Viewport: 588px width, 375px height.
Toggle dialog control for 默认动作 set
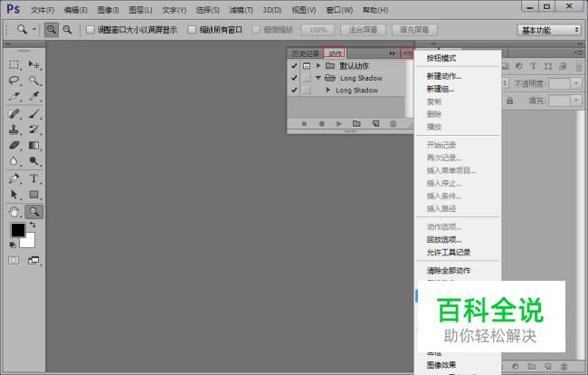(307, 66)
